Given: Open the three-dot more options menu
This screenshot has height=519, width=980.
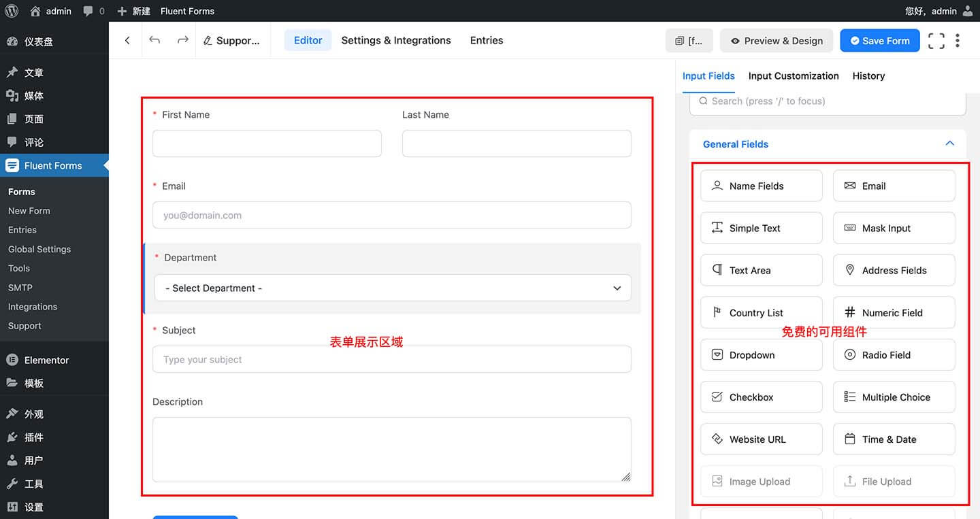Looking at the screenshot, I should (958, 41).
